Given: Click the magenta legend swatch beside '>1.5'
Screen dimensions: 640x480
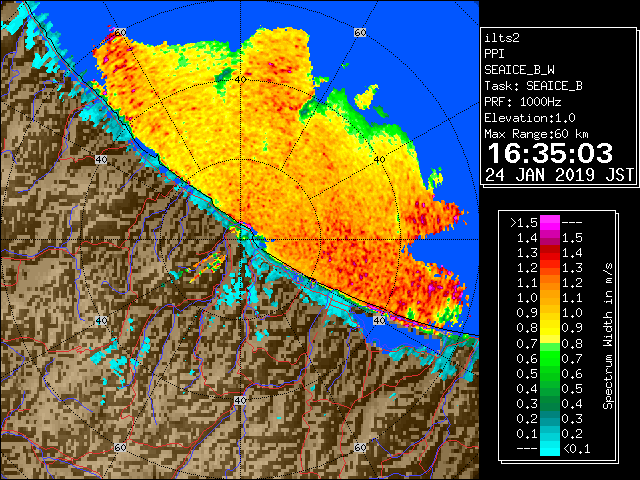Looking at the screenshot, I should (550, 223).
